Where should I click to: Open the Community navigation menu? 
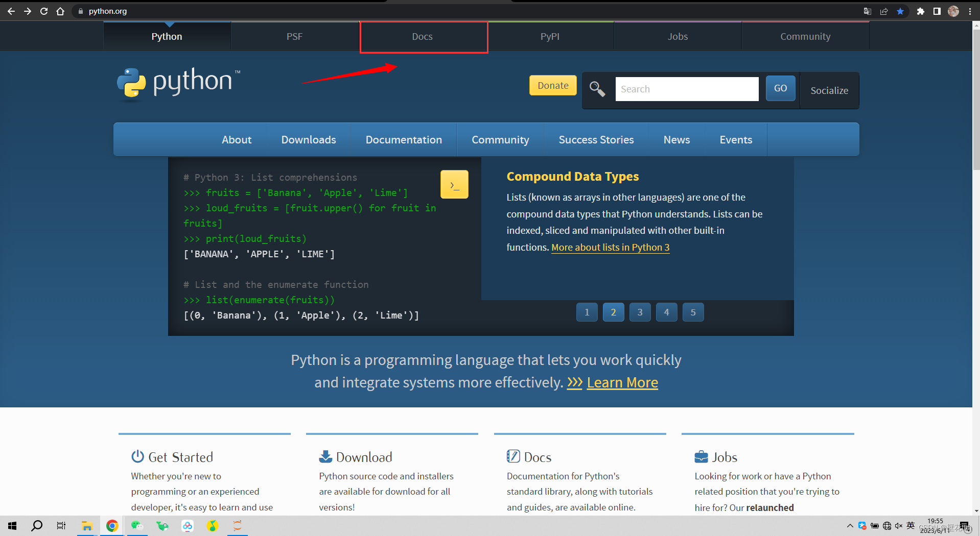click(500, 139)
